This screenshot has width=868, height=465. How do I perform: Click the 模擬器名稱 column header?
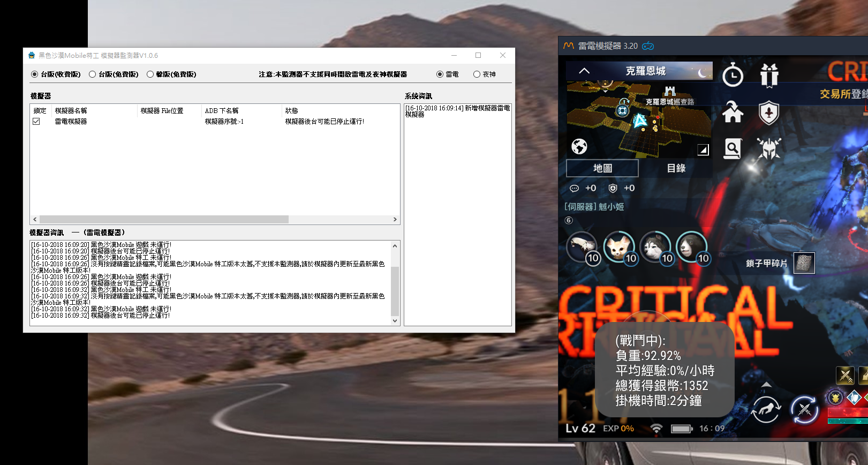click(x=94, y=111)
